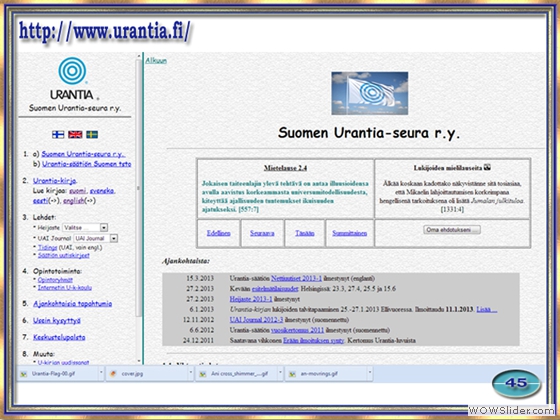Click the Urantia-Flag-00.gif download file icon
Viewport: 560px width, 420px height.
[24, 374]
